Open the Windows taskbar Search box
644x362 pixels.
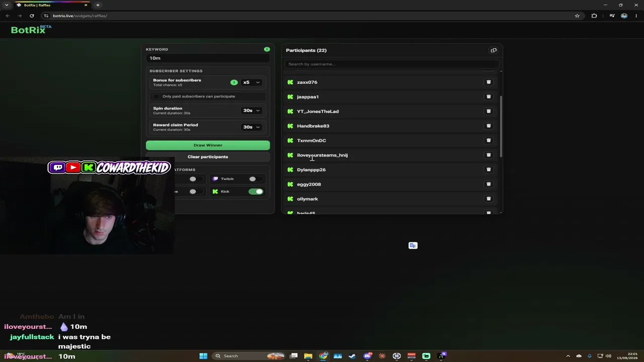click(249, 356)
